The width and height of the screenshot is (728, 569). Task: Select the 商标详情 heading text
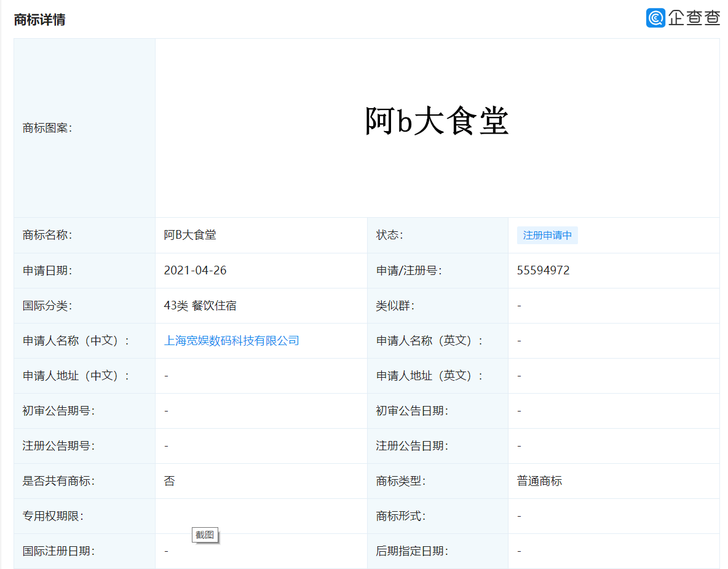[40, 20]
